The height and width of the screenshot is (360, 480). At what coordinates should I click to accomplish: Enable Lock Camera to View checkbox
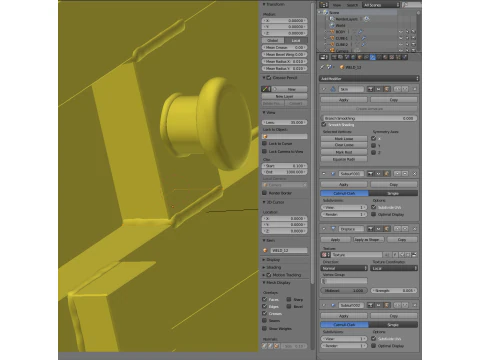pos(265,151)
